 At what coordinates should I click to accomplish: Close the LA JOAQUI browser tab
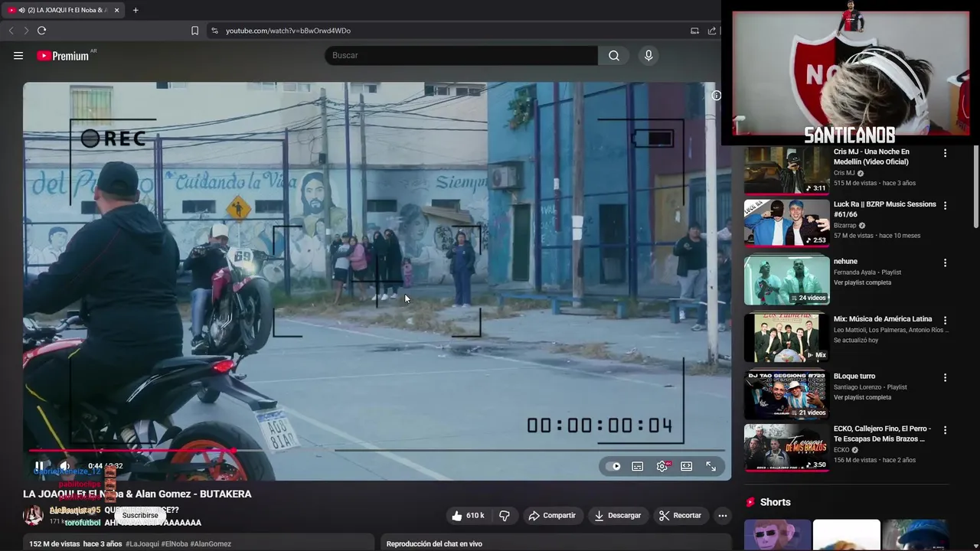[x=116, y=10]
